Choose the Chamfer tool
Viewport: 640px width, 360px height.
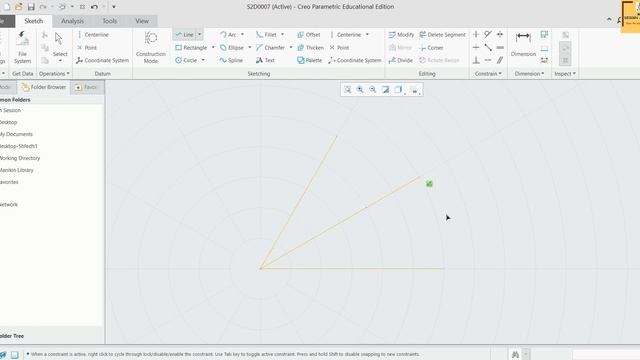(270, 47)
